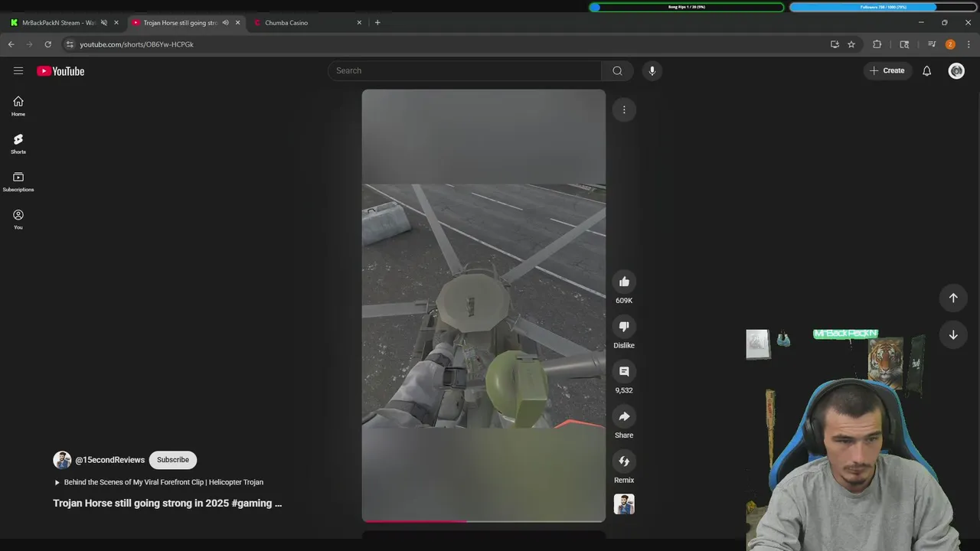Open Home in the sidebar

(18, 106)
